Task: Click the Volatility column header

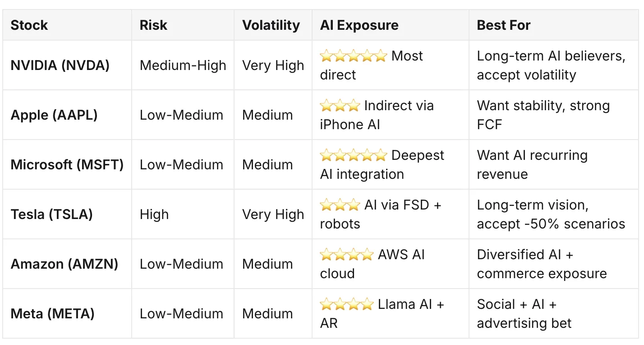Action: point(271,25)
